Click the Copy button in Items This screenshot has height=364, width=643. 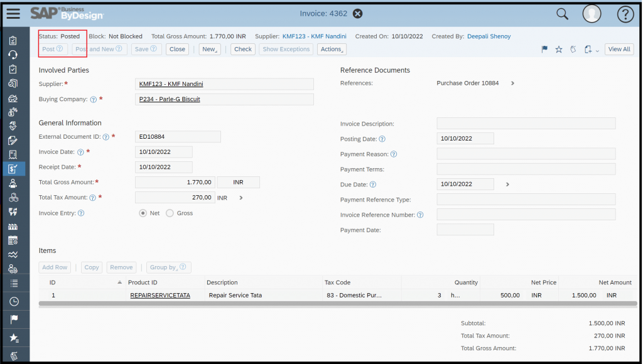[x=92, y=267]
